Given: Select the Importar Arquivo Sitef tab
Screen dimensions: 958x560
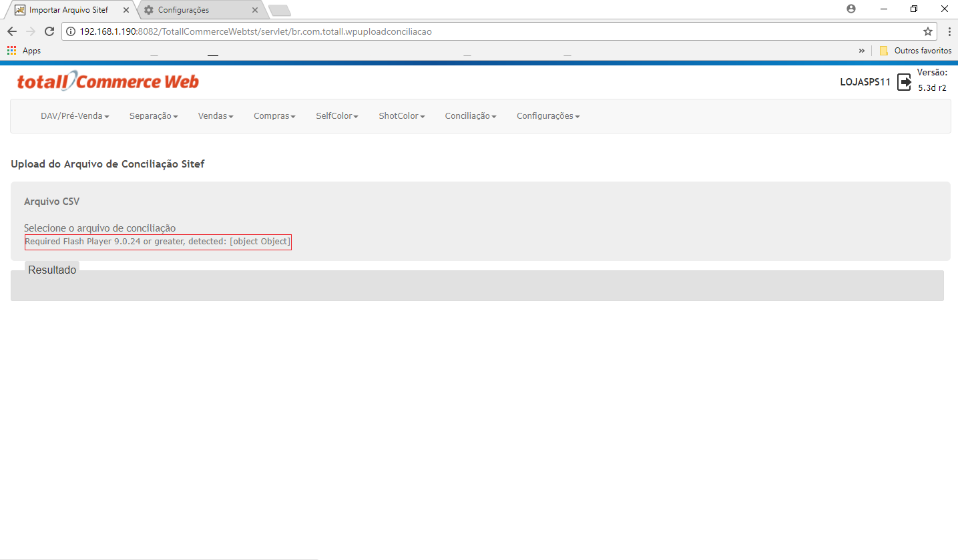Looking at the screenshot, I should coord(69,10).
